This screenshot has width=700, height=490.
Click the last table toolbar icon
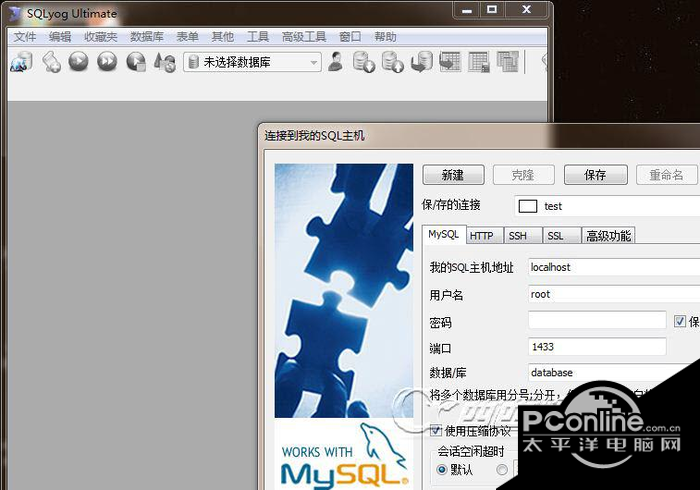508,62
